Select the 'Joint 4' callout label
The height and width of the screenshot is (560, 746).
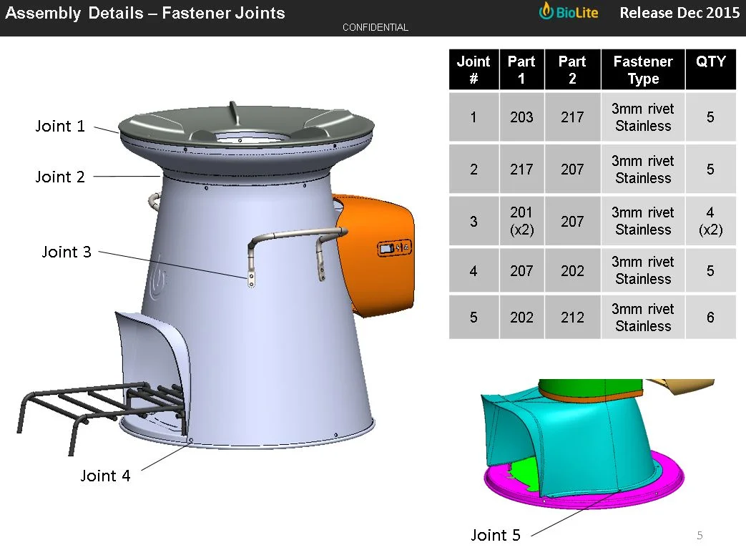105,476
